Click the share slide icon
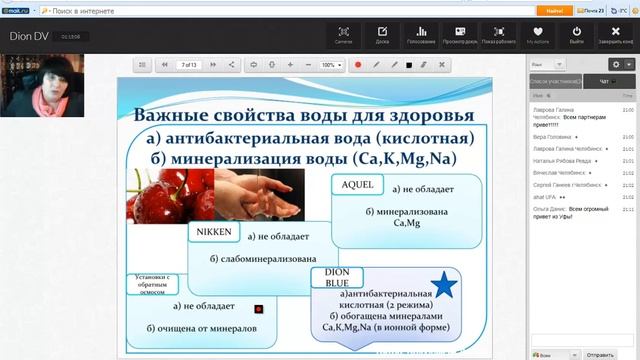Screen dimensions: 640x360 tap(231, 65)
